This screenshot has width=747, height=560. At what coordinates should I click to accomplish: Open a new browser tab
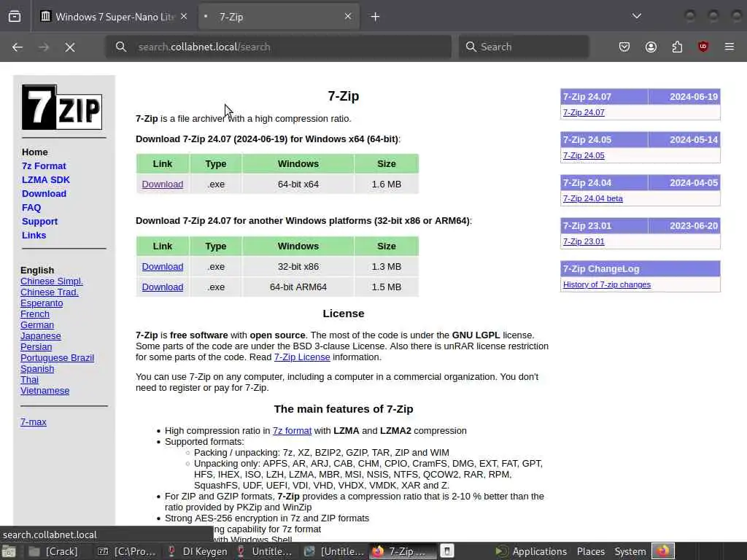(x=376, y=17)
